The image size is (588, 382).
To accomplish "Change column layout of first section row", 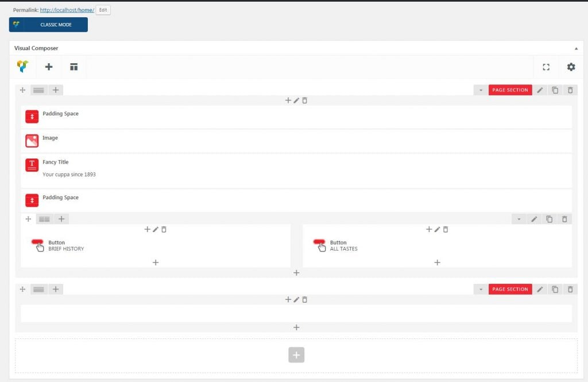I will (x=38, y=90).
